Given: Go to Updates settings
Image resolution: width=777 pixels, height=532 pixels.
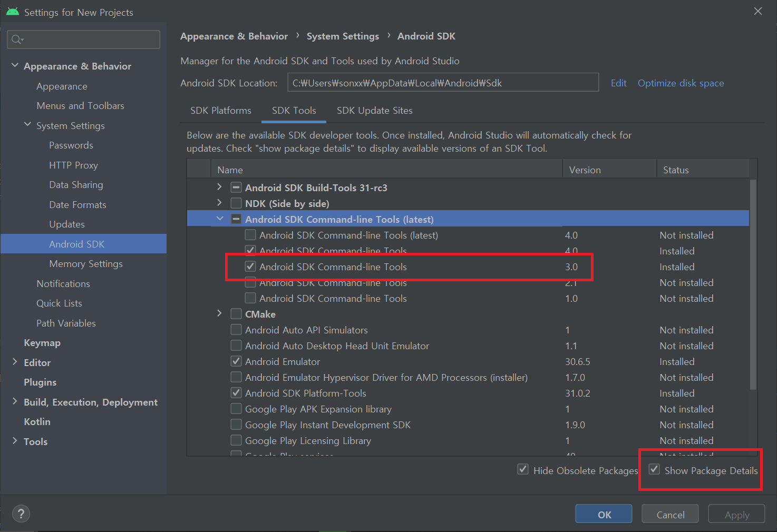Looking at the screenshot, I should click(67, 224).
